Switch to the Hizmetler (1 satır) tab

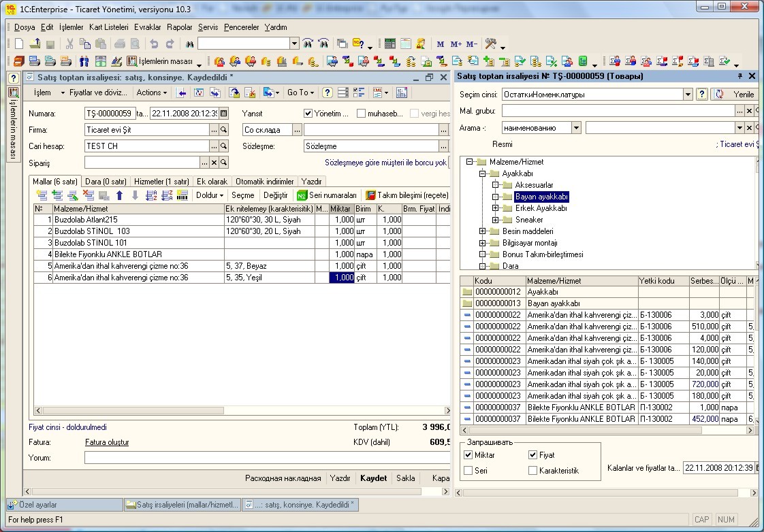tap(161, 182)
